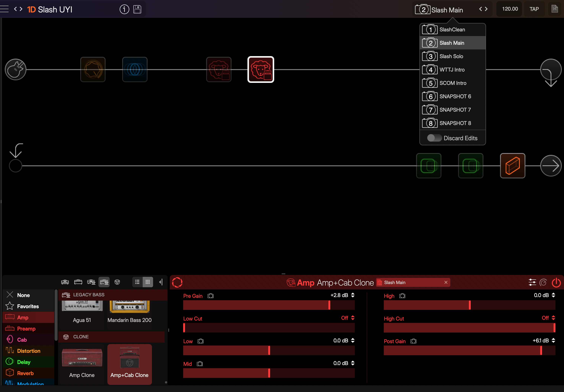Select the Slash Solo snapshot
Viewport: 564px width, 392px height.
pyautogui.click(x=453, y=56)
